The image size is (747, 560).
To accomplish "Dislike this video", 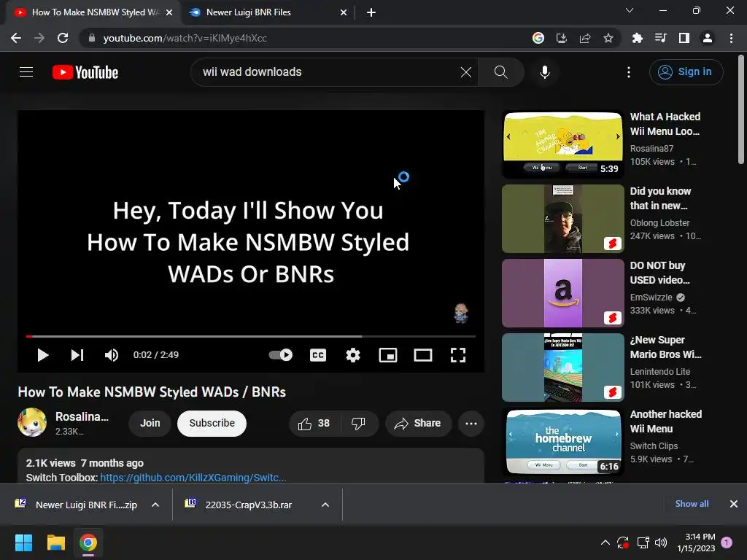I will (358, 424).
